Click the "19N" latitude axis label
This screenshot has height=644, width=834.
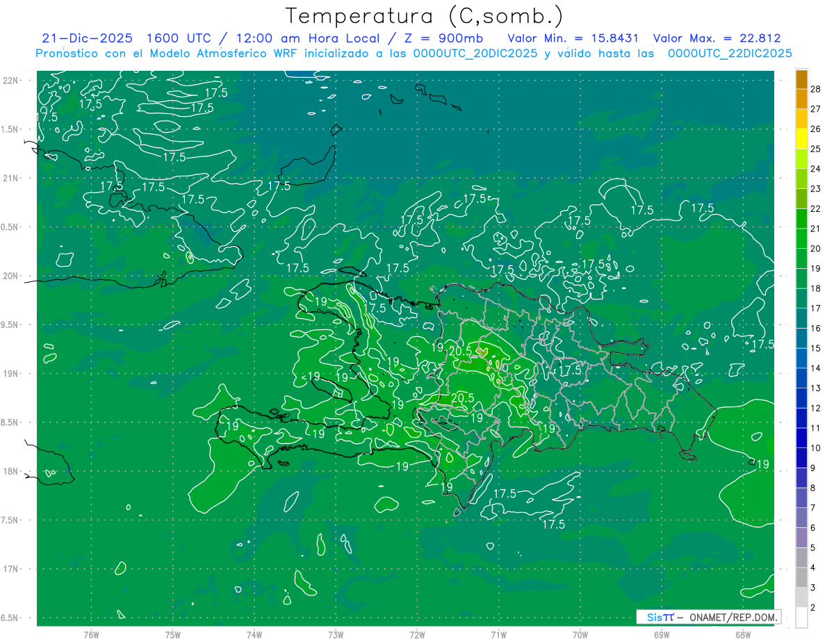11,374
